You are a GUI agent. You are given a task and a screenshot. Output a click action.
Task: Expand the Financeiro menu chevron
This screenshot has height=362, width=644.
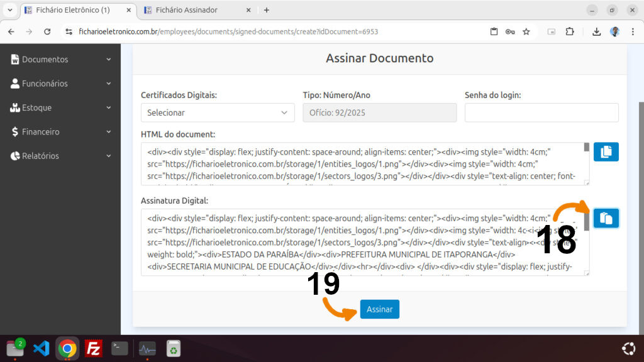pos(108,132)
